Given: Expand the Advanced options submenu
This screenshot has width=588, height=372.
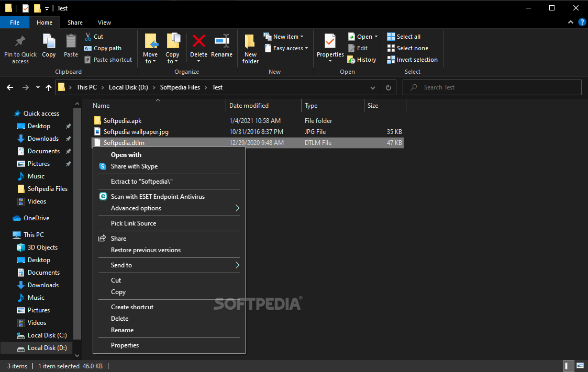Looking at the screenshot, I should click(x=237, y=208).
